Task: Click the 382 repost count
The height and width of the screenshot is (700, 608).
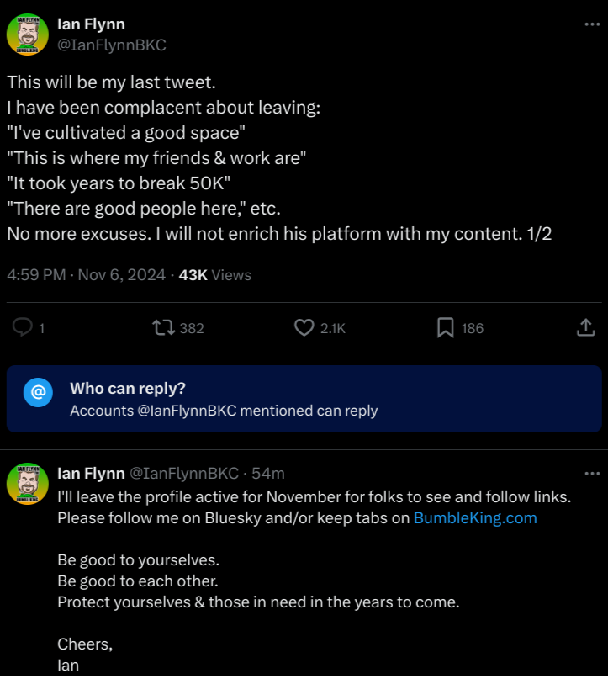Action: tap(192, 328)
